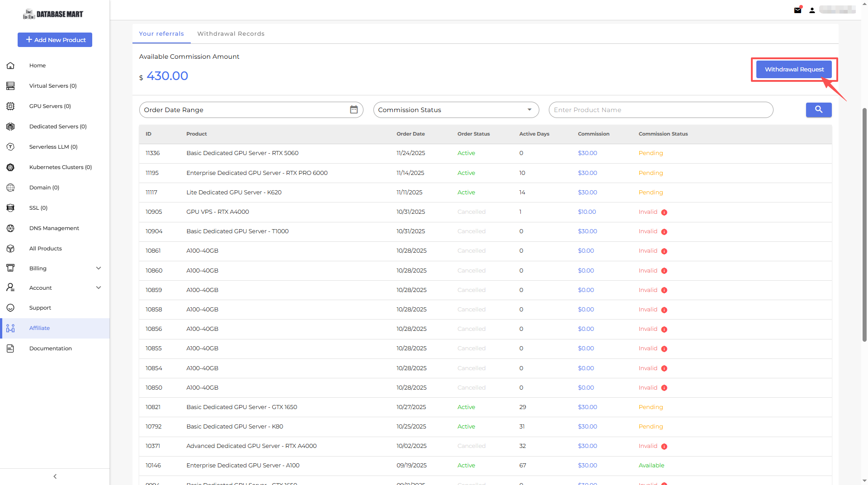This screenshot has width=868, height=485.
Task: Open the Home sidebar icon
Action: [x=10, y=66]
